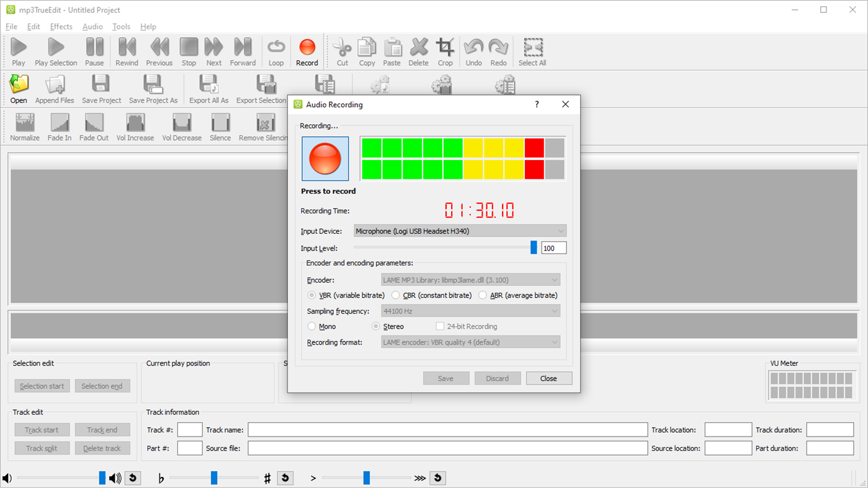Image resolution: width=868 pixels, height=488 pixels.
Task: Open files with the Open icon
Action: pos(19,89)
